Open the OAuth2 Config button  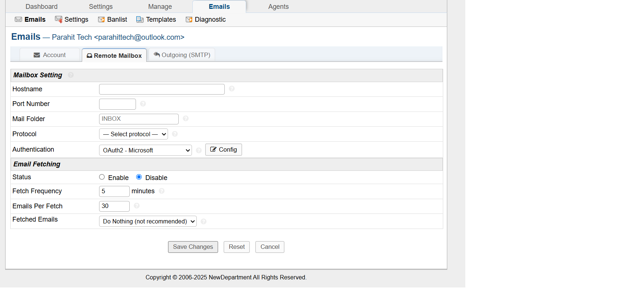coord(223,150)
